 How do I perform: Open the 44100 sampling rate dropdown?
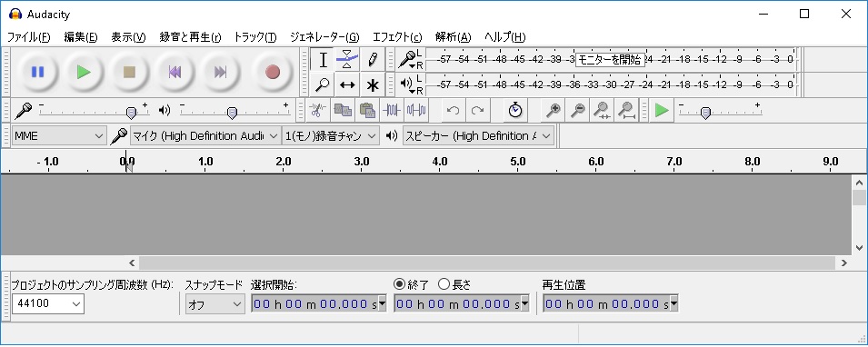pos(47,303)
